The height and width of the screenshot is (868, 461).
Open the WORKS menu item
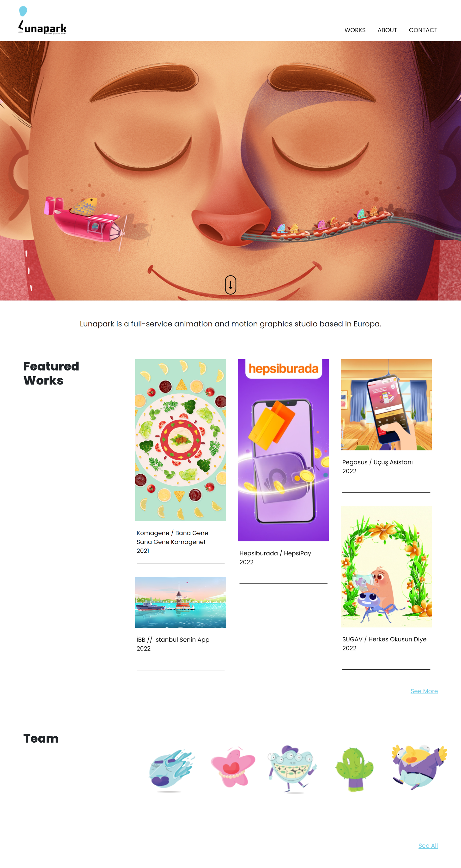tap(355, 30)
